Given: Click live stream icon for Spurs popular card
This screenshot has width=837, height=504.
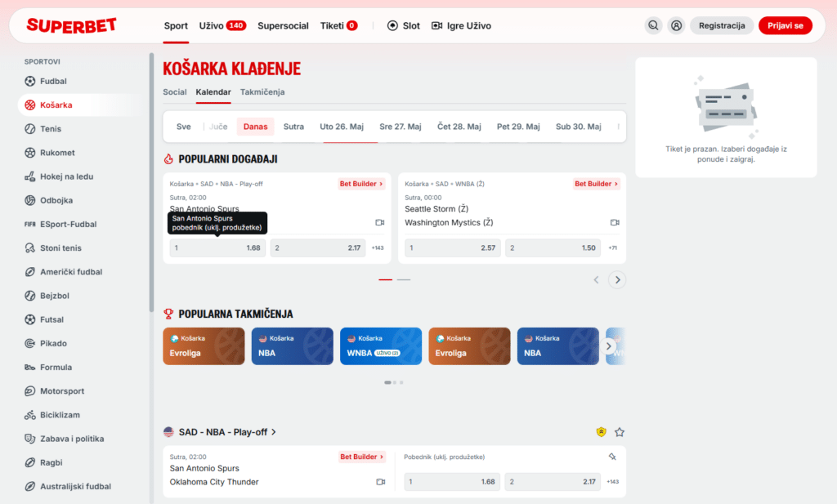Looking at the screenshot, I should click(x=379, y=222).
